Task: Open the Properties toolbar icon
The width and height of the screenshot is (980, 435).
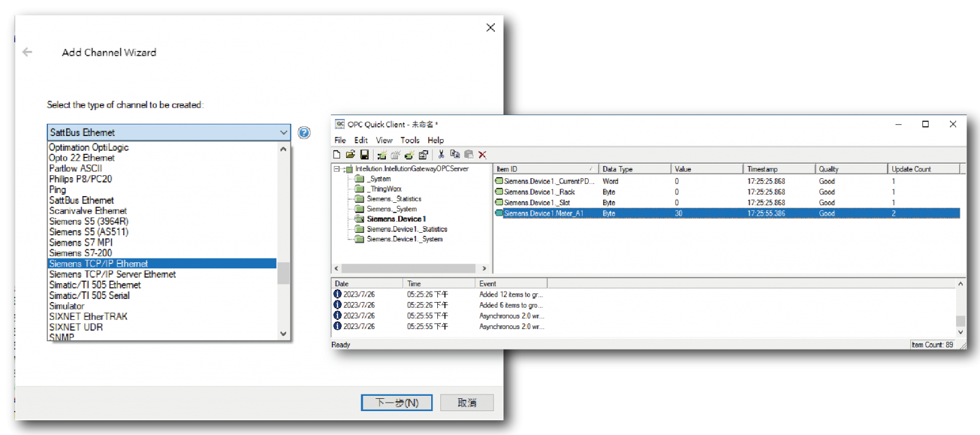Action: (x=423, y=155)
